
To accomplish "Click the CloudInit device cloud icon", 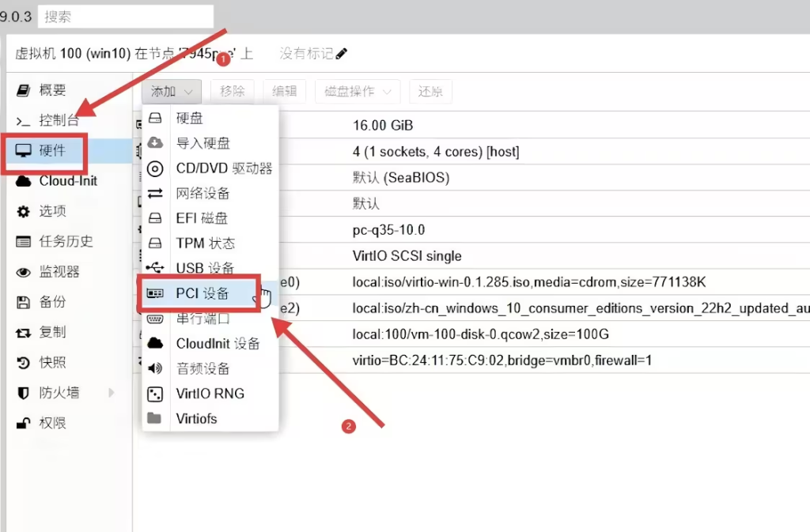I will coord(156,343).
